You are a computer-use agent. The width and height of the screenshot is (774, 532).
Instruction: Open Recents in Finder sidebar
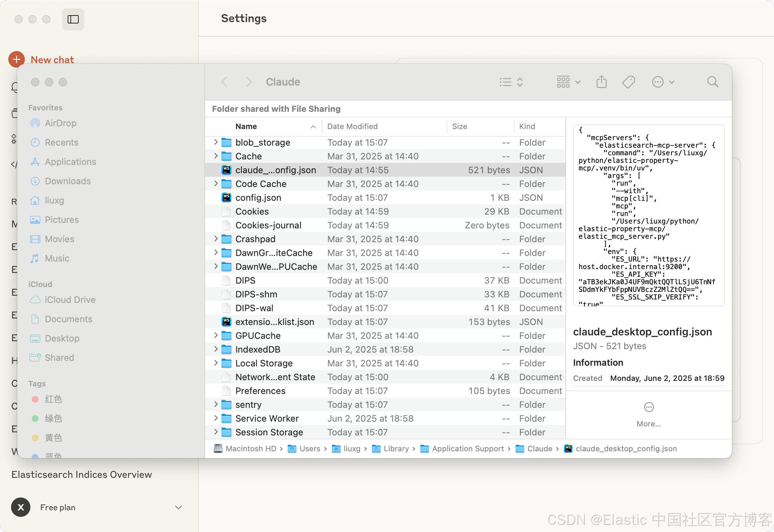pyautogui.click(x=55, y=142)
